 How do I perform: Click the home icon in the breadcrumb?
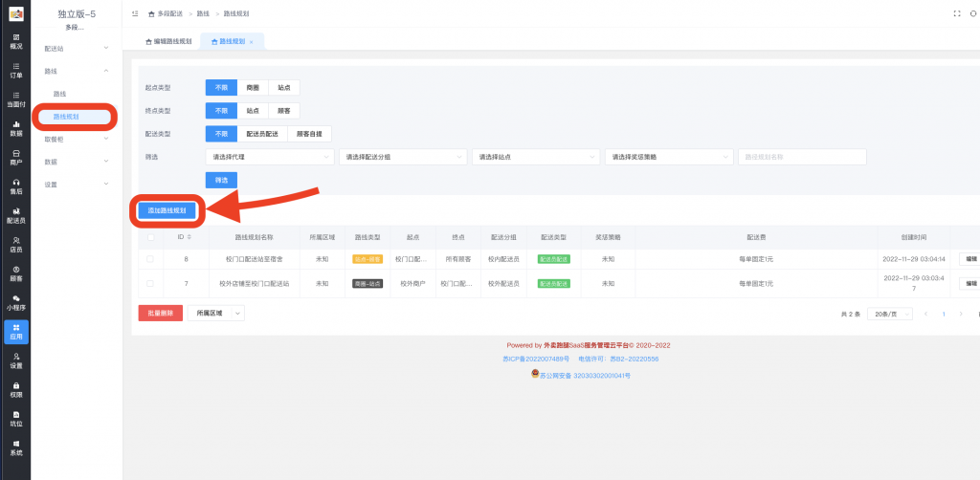(151, 13)
